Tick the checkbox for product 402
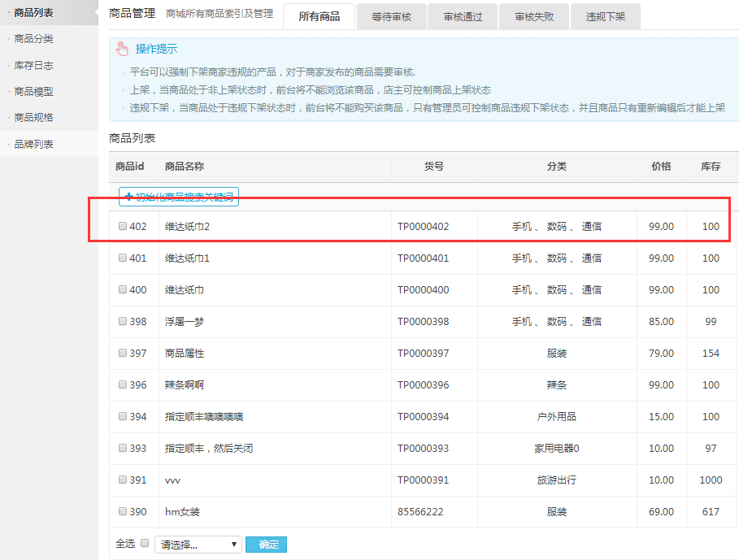This screenshot has height=560, width=739. click(123, 227)
